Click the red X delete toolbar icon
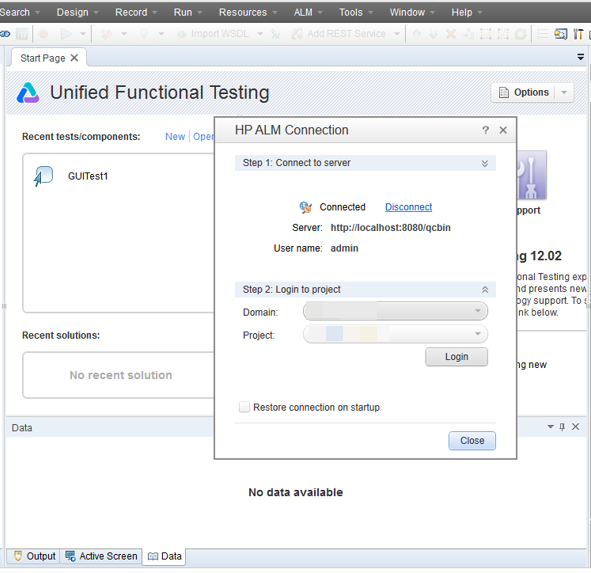The image size is (591, 573). coord(451,34)
